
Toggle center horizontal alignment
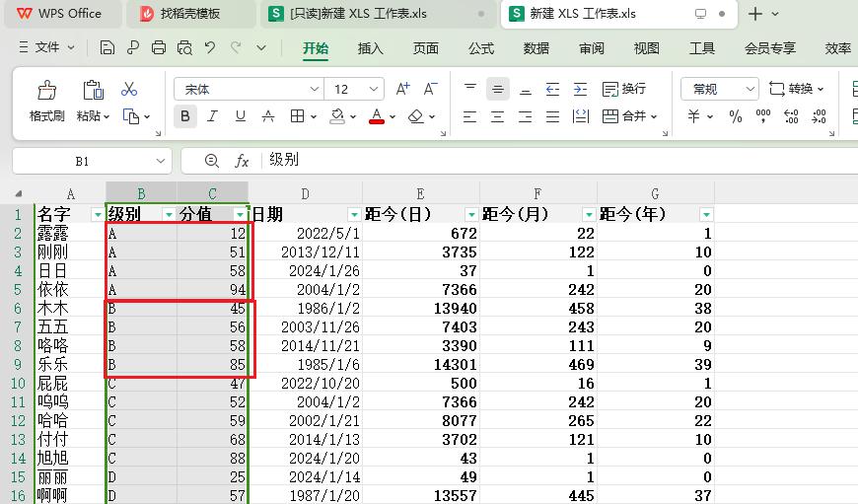497,116
